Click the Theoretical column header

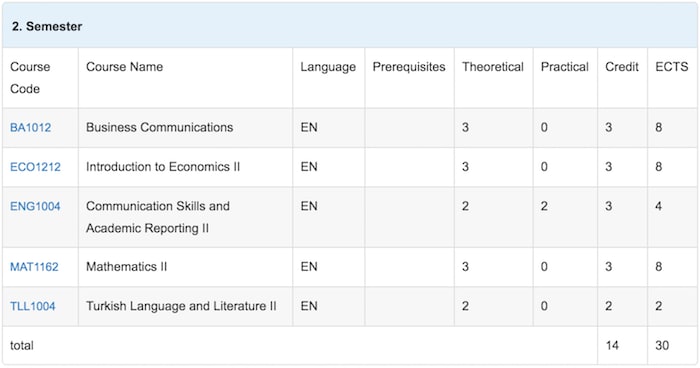pos(493,67)
